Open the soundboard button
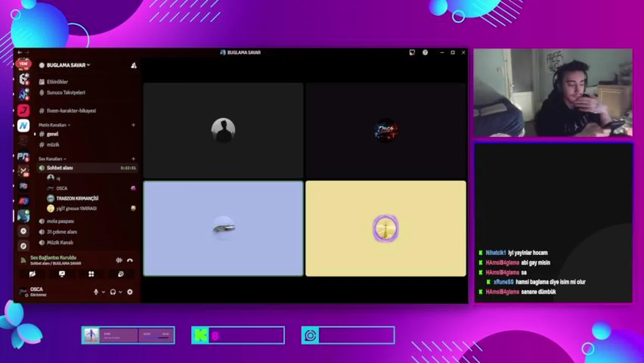Image resolution: width=644 pixels, height=363 pixels. click(x=121, y=274)
